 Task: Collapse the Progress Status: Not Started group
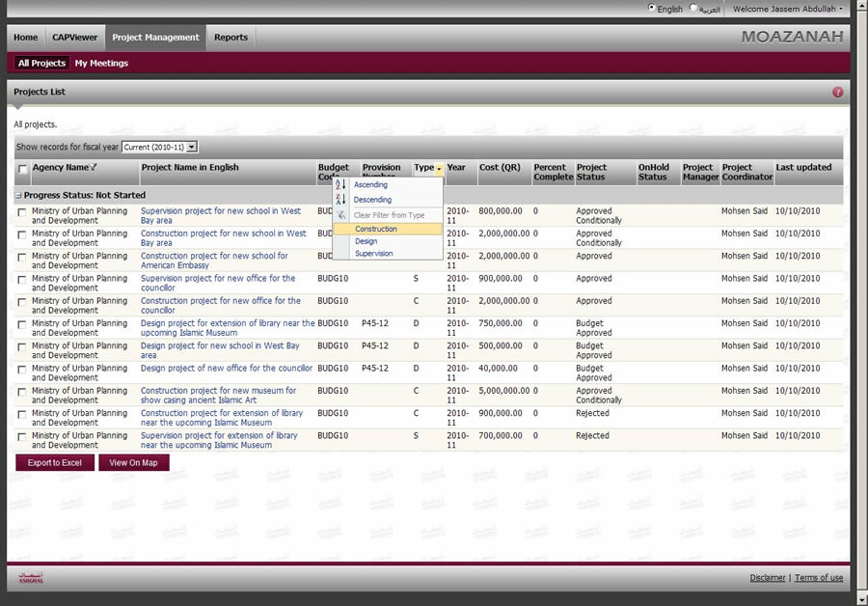[x=18, y=196]
